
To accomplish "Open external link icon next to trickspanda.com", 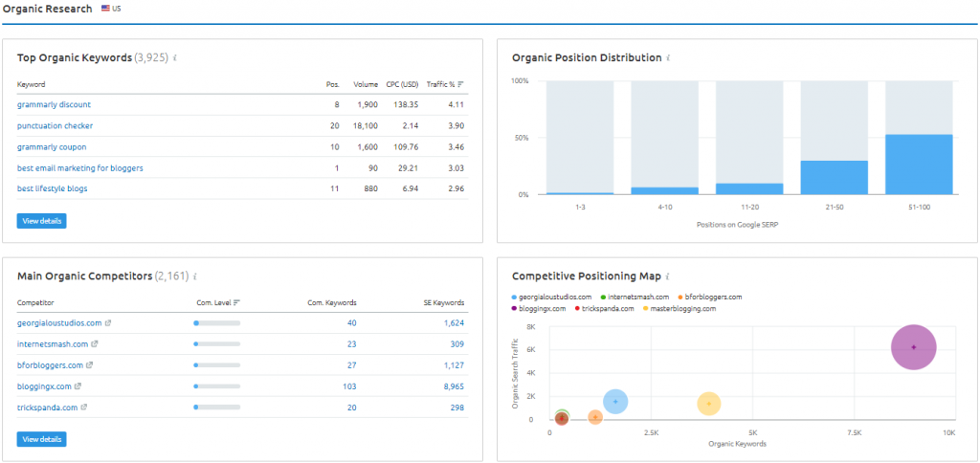I will [82, 408].
